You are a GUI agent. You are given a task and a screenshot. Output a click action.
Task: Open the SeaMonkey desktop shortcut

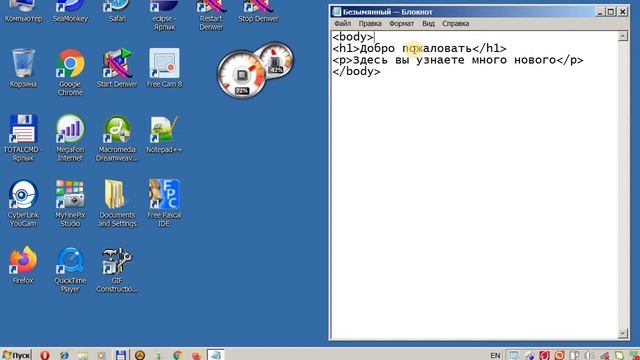(70, 11)
